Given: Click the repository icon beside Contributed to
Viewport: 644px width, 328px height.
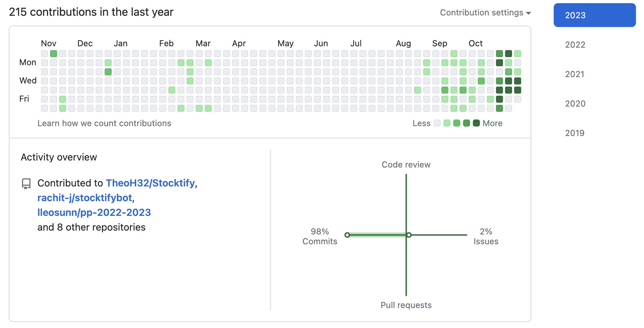Looking at the screenshot, I should click(26, 184).
